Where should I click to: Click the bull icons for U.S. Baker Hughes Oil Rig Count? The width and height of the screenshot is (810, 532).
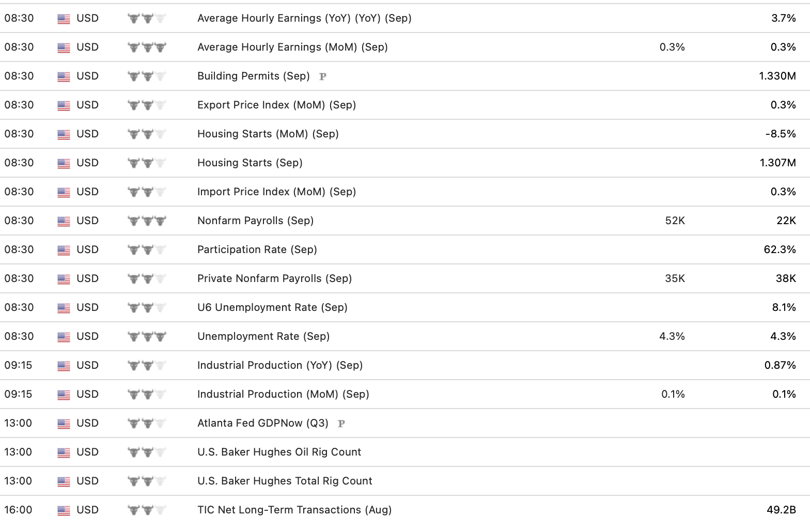(147, 452)
